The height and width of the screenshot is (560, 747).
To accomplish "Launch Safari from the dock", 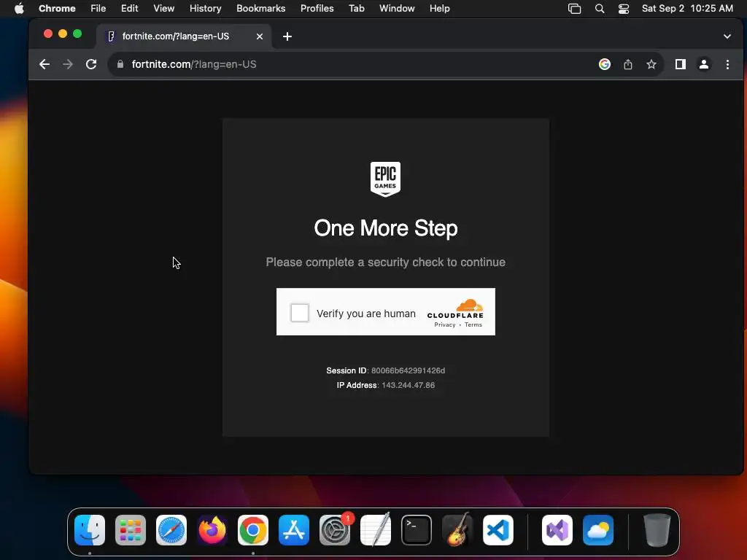I will (x=171, y=530).
